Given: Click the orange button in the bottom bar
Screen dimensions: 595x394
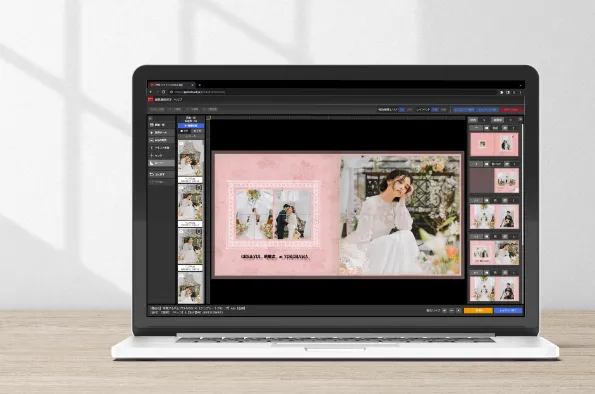Looking at the screenshot, I should 478,310.
